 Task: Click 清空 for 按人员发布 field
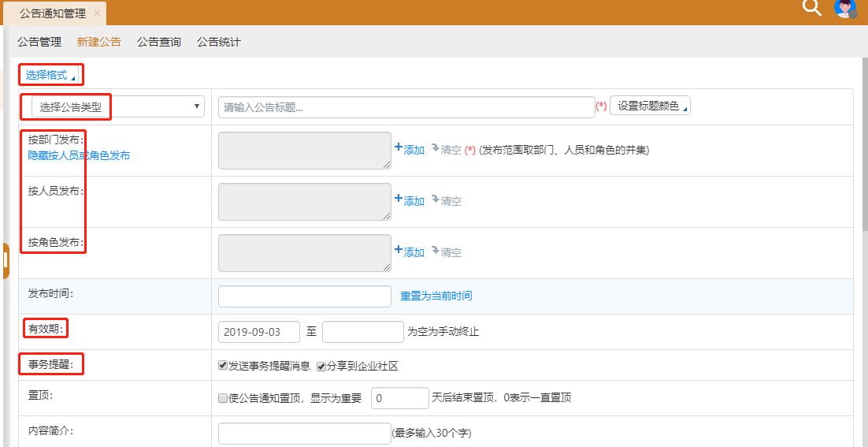(447, 201)
